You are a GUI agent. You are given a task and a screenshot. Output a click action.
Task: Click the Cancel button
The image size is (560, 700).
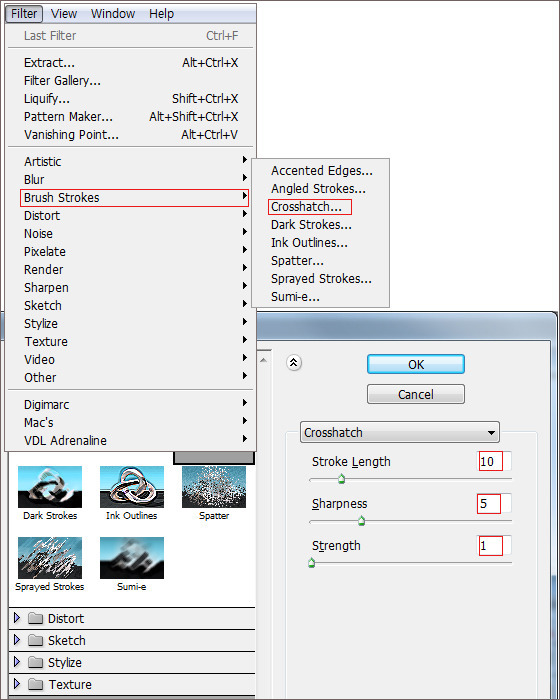coord(416,394)
